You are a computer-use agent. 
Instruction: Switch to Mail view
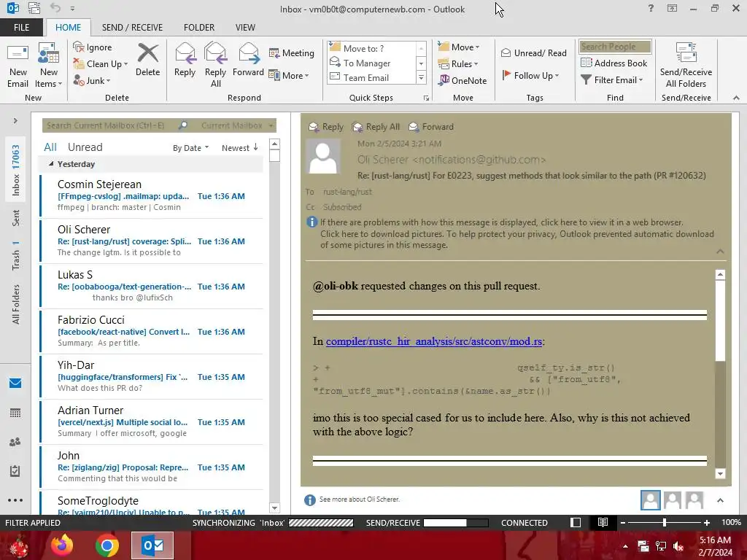coord(15,383)
